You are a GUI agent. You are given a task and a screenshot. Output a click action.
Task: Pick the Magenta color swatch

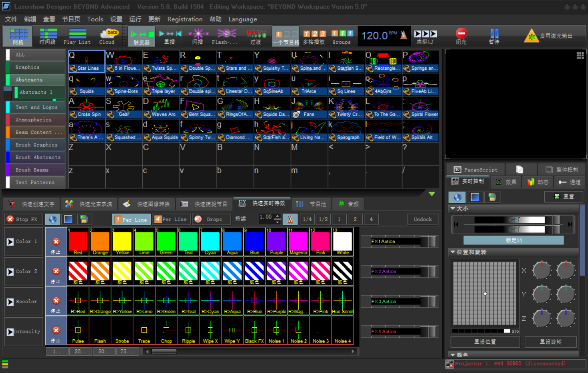coord(298,242)
